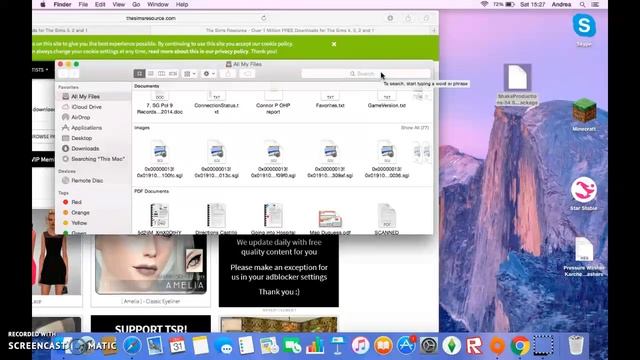
Task: Open Google Chrome from the Dock
Action: point(520,346)
